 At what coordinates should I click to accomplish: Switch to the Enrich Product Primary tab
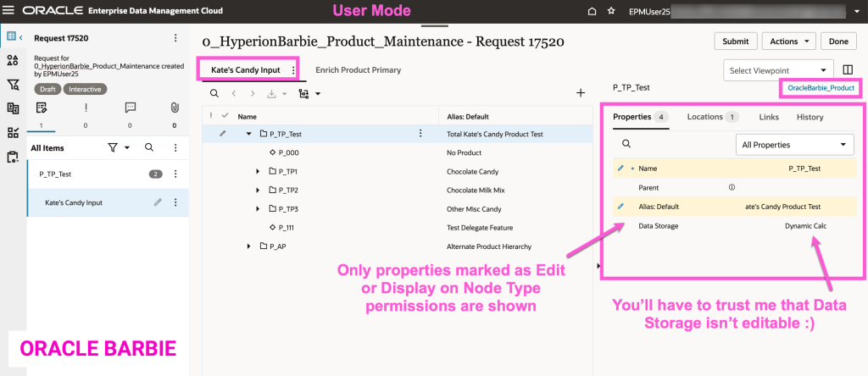pos(358,69)
